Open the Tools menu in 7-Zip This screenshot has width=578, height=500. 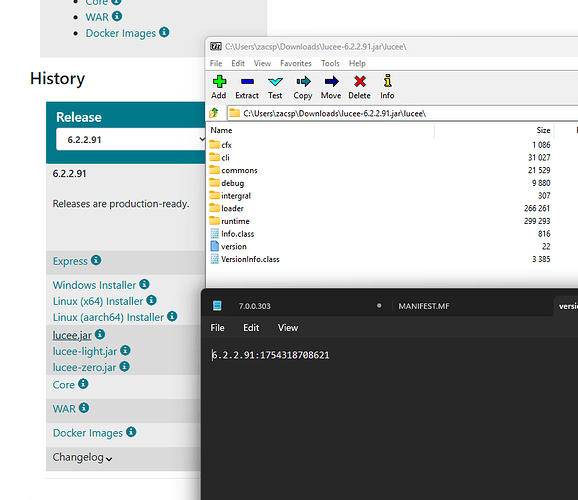click(330, 63)
